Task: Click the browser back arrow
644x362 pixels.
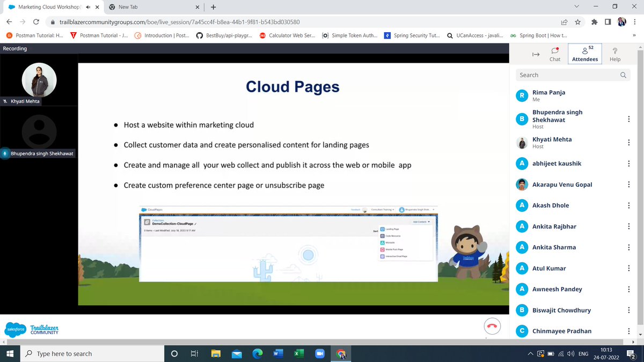Action: pos(9,22)
